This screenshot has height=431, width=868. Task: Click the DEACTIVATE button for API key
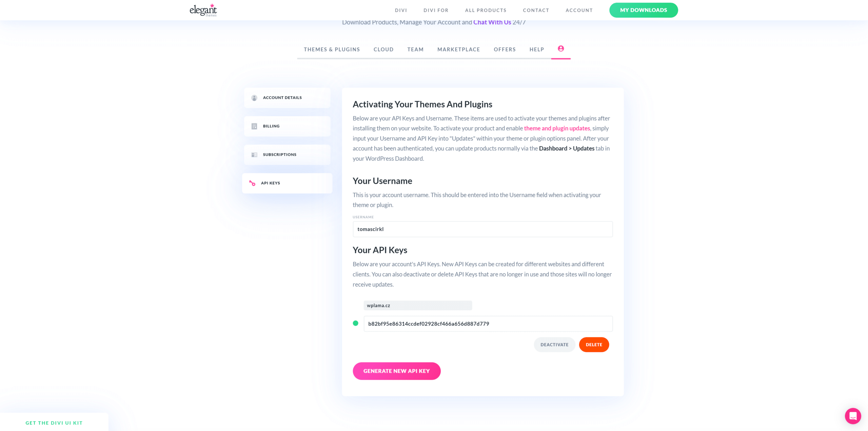tap(554, 345)
